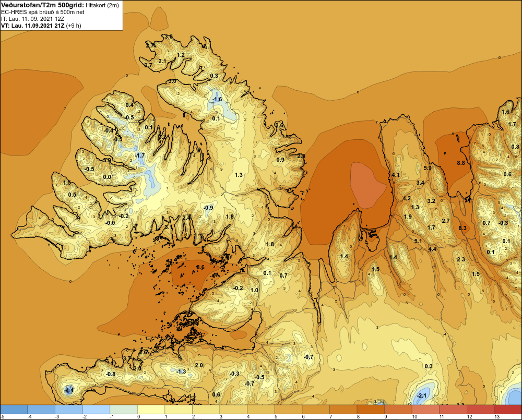Viewport: 522px width, 420px height.
Task: Pick the legend swatch between 1 and 2
Action: pos(179,410)
